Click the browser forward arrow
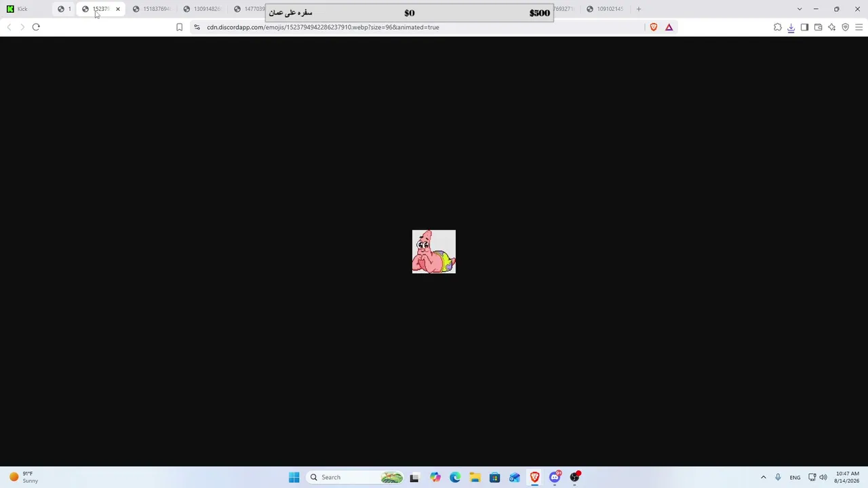 22,27
